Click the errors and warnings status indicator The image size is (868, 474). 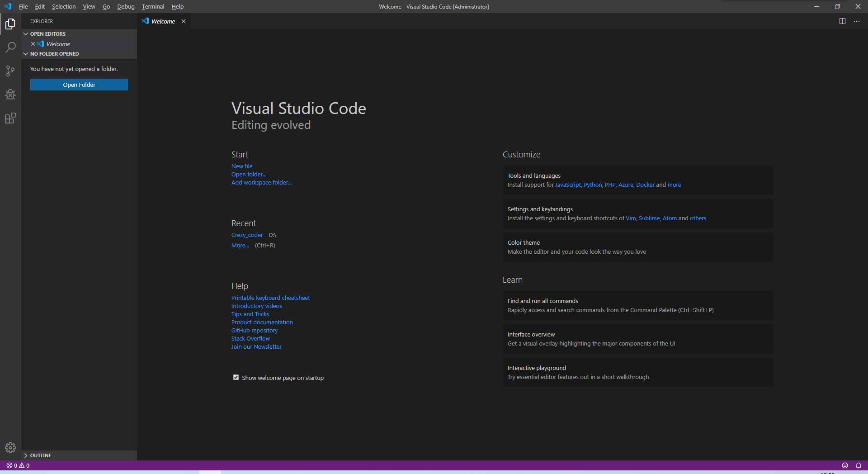click(18, 465)
